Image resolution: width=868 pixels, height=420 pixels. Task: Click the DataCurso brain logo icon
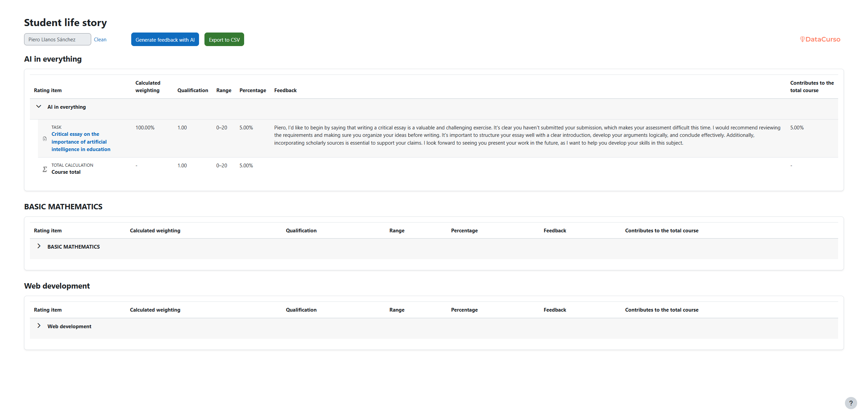pos(803,39)
